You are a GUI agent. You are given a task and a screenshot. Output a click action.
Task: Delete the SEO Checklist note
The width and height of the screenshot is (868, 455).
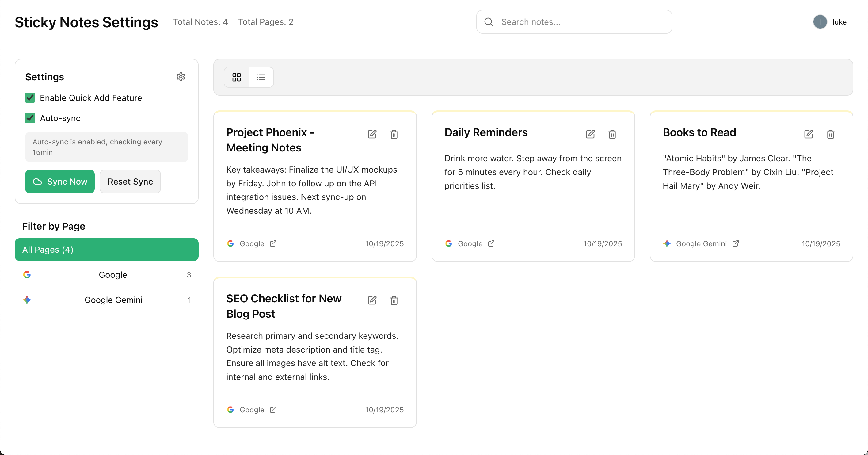coord(394,300)
